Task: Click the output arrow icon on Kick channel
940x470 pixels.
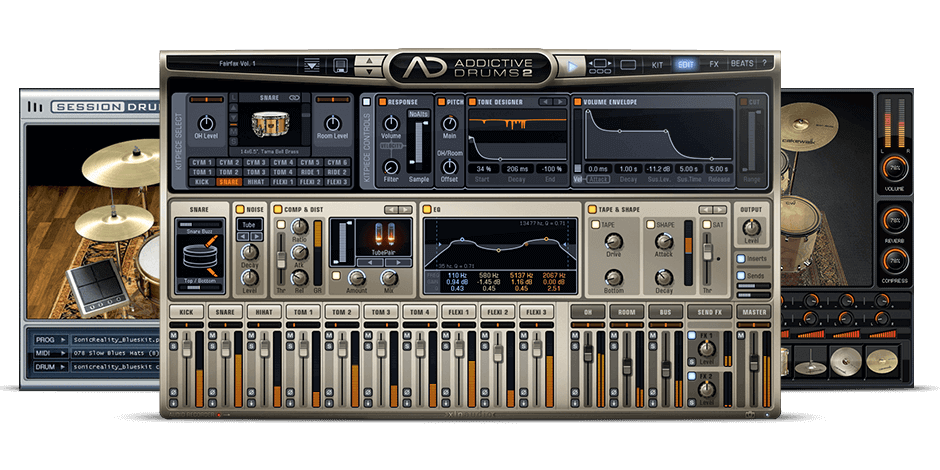Action: click(x=173, y=402)
